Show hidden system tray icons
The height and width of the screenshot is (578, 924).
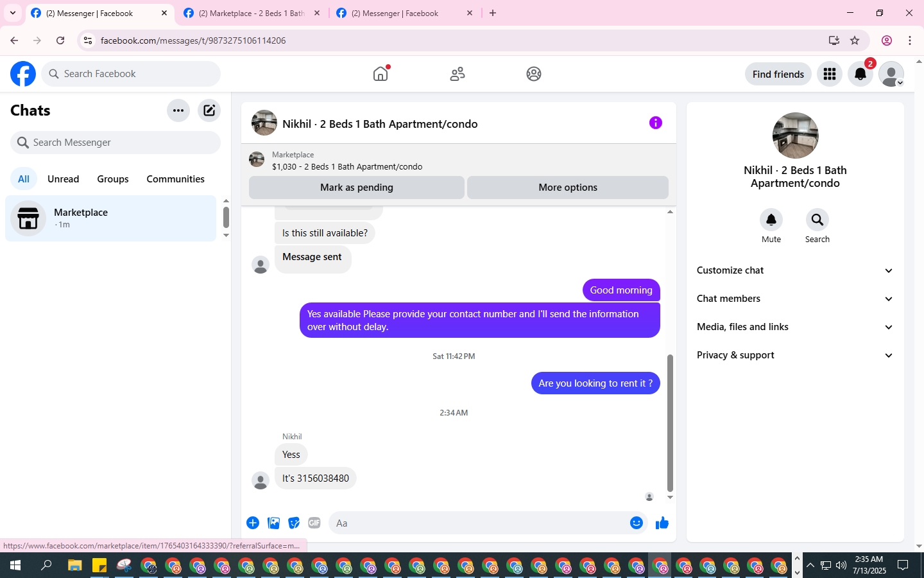tap(810, 565)
